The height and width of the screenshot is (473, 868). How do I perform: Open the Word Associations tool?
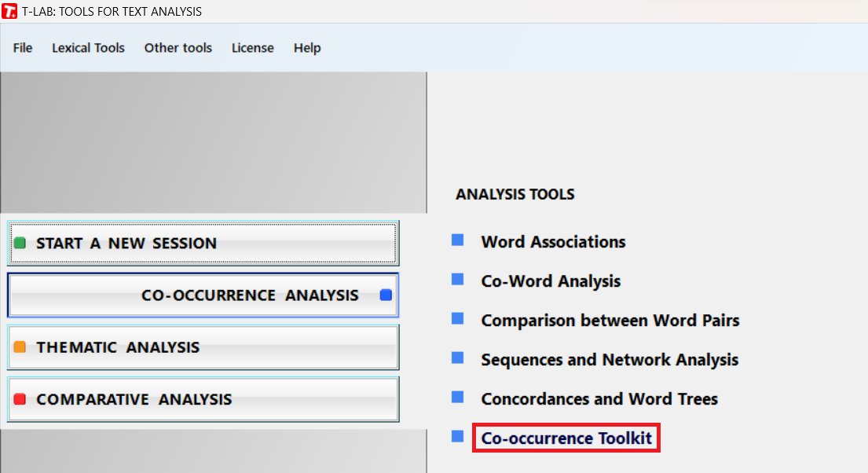pyautogui.click(x=553, y=242)
